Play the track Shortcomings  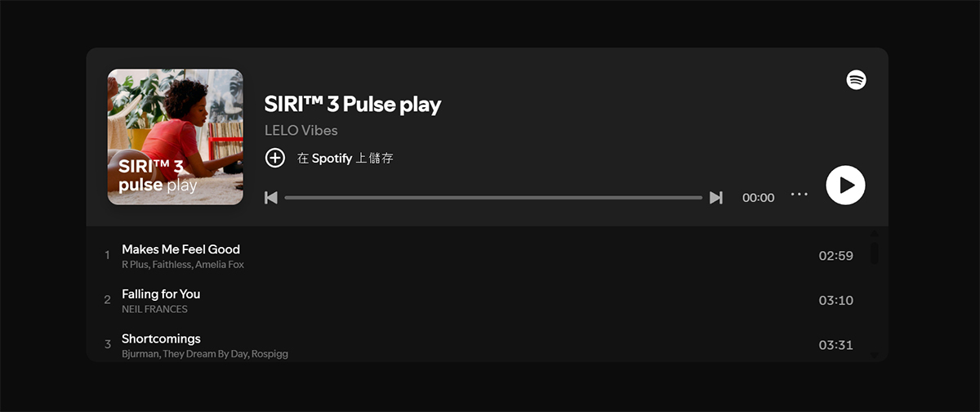coord(161,338)
